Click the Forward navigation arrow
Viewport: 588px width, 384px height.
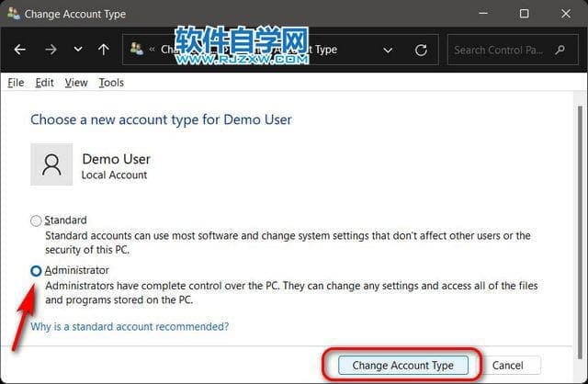[50, 50]
